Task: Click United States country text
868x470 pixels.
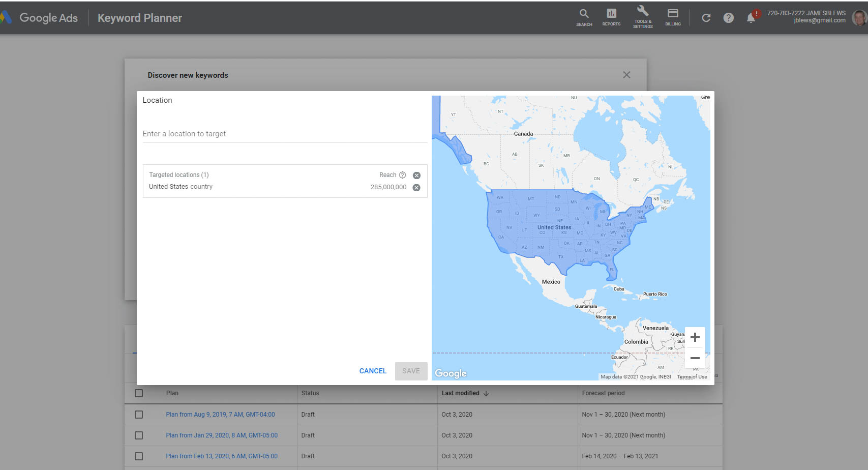Action: tap(181, 187)
